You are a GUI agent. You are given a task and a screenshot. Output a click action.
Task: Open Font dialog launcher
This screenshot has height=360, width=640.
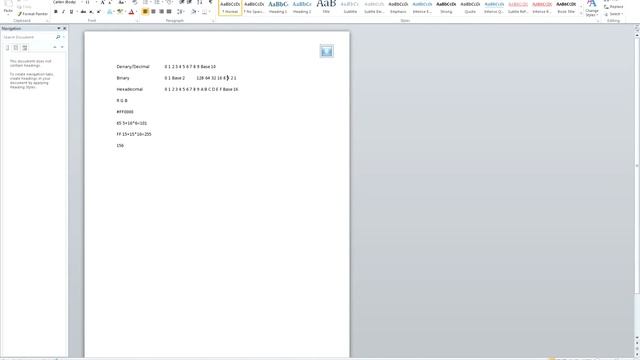pos(138,21)
